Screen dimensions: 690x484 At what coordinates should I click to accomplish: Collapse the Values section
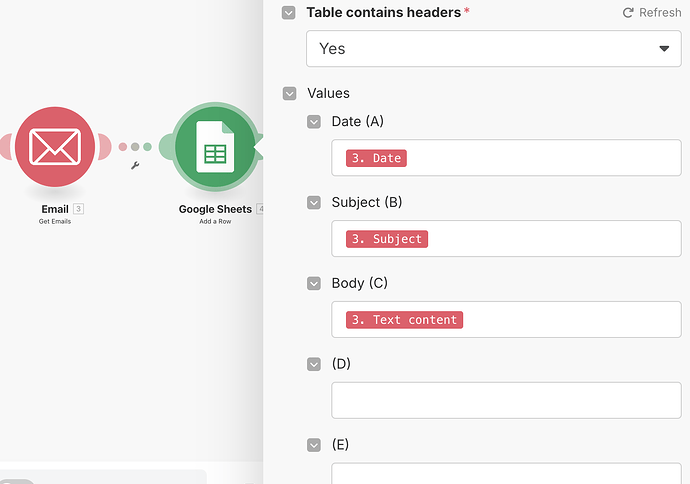pos(289,93)
